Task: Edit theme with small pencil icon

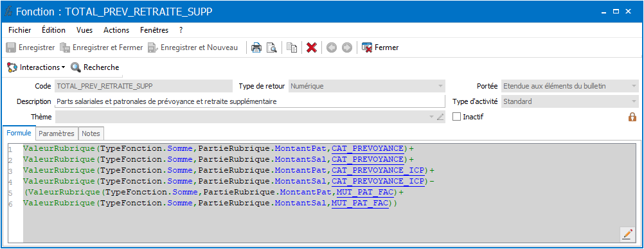Action: point(440,117)
